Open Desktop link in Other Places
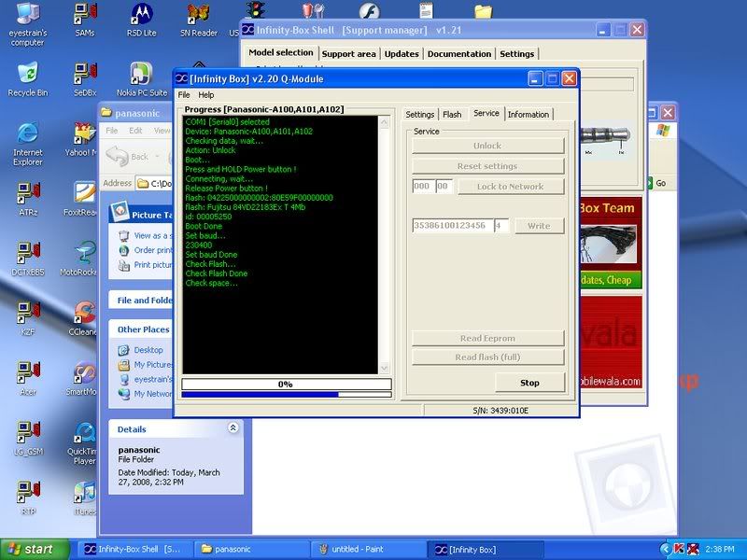This screenshot has width=747, height=560. point(141,350)
